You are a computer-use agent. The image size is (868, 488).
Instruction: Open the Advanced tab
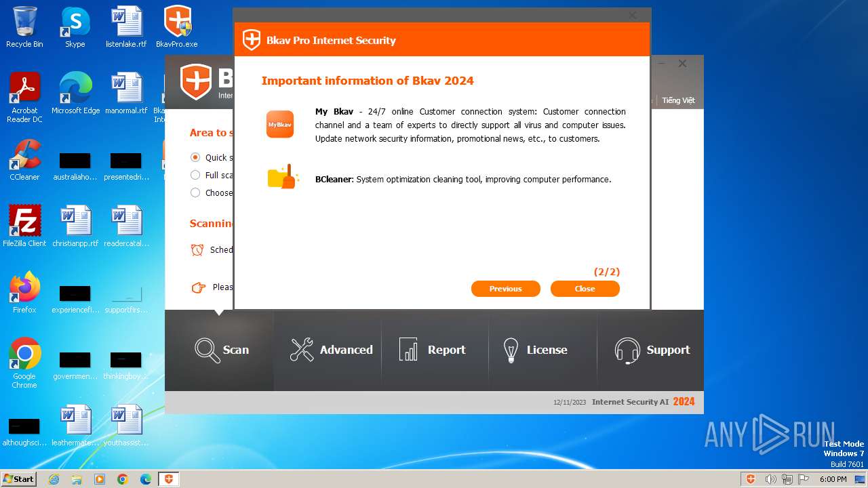point(328,350)
